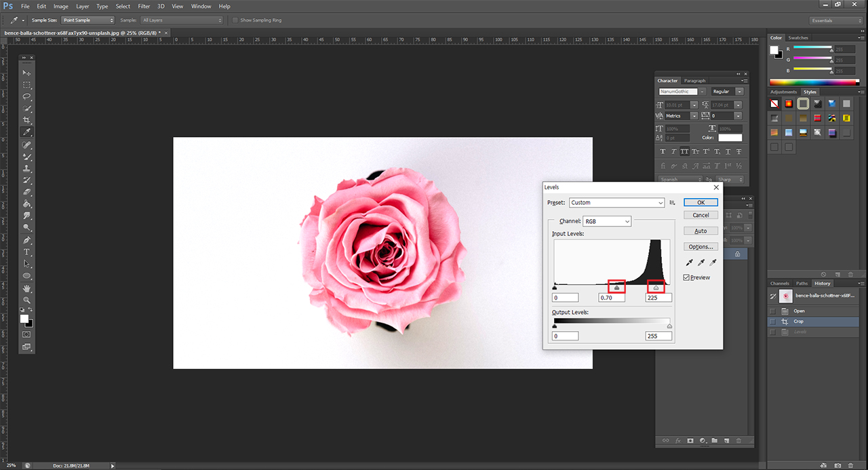Click the Character panel text color swatch

pos(730,138)
